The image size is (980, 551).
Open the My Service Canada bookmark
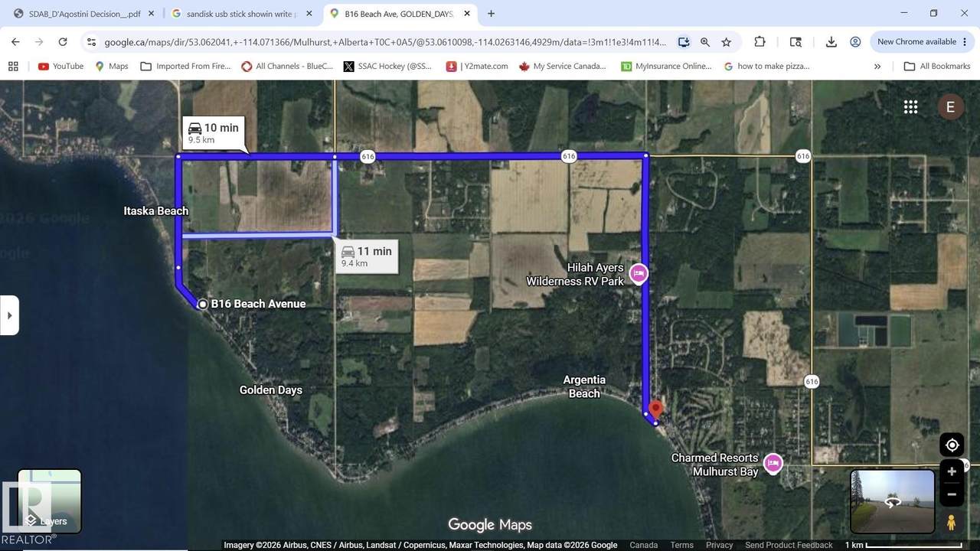(563, 67)
